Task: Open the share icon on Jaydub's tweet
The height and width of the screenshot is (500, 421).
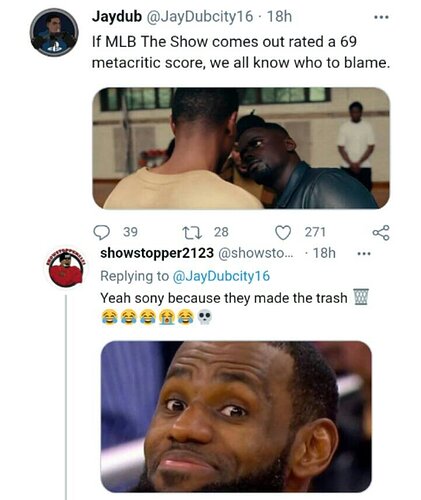Action: point(381,232)
